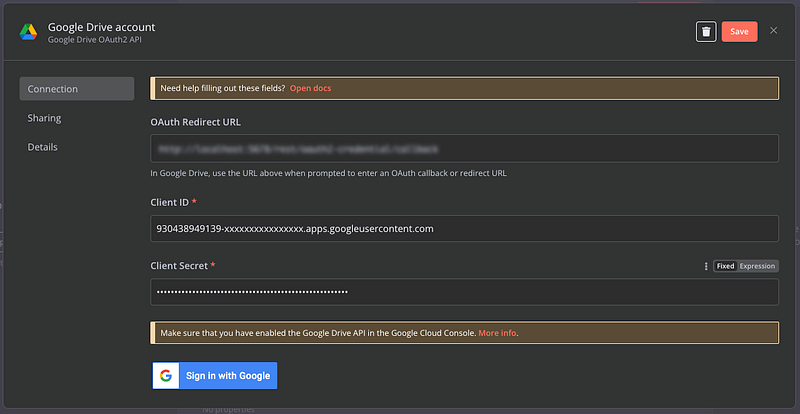800x414 pixels.
Task: Open the More info link
Action: click(x=497, y=332)
